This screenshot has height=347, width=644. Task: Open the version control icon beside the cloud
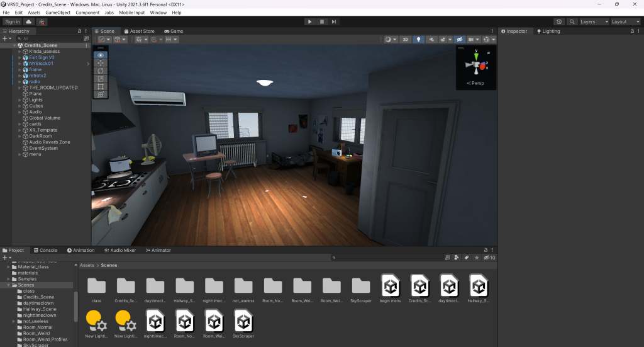pos(42,22)
